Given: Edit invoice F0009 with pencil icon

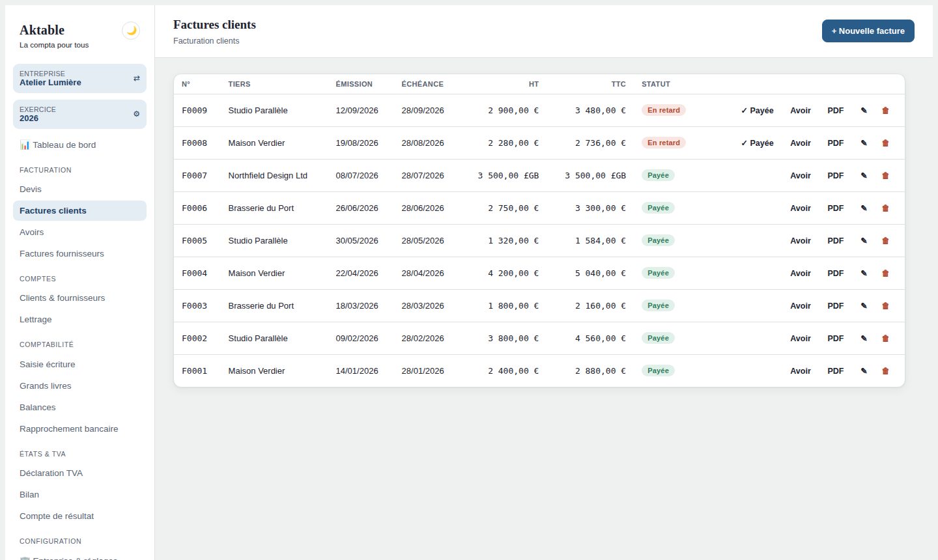Looking at the screenshot, I should [864, 111].
